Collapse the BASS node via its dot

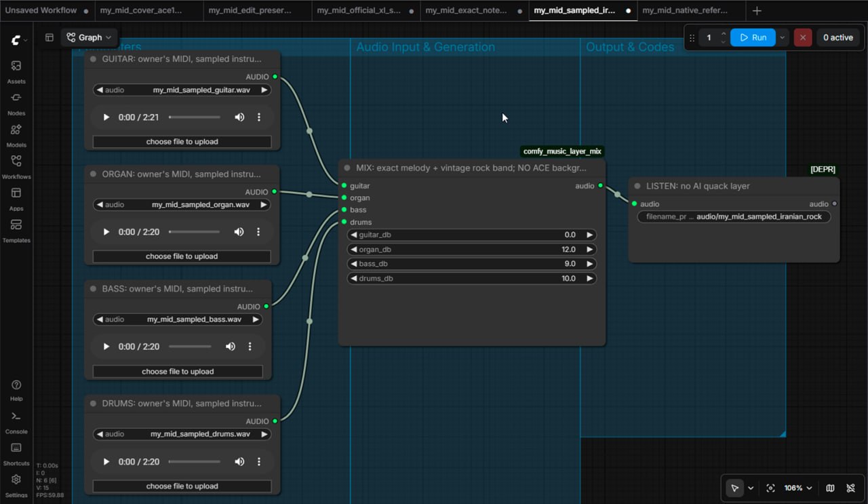(94, 288)
